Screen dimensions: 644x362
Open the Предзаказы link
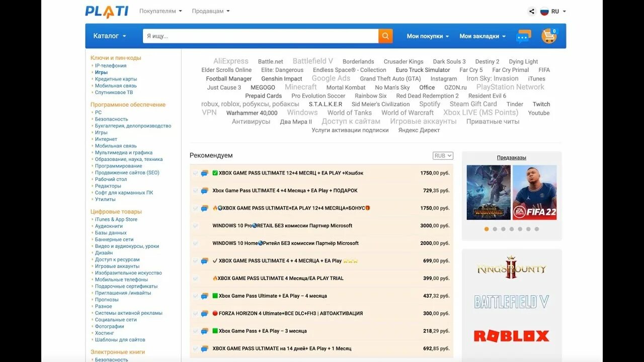click(512, 157)
